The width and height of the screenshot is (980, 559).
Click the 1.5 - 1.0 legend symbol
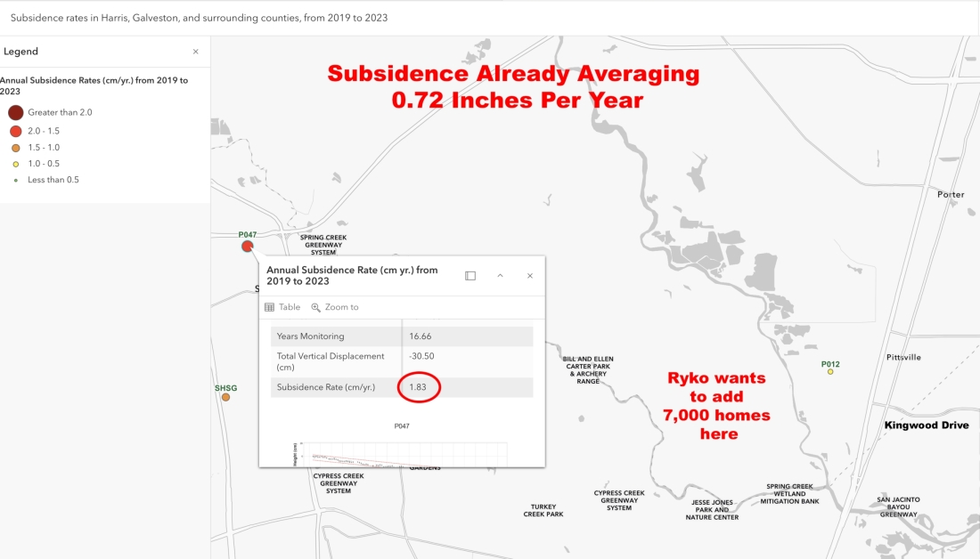coord(16,148)
